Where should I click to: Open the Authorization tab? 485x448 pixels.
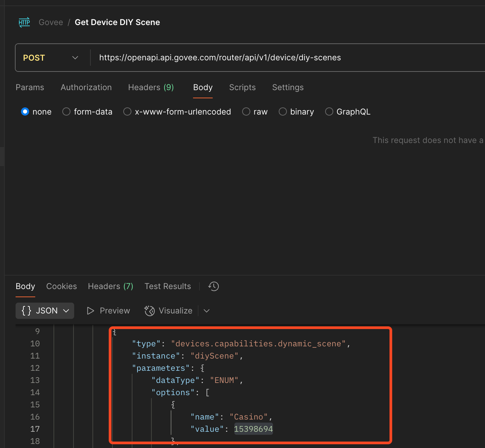pos(86,87)
